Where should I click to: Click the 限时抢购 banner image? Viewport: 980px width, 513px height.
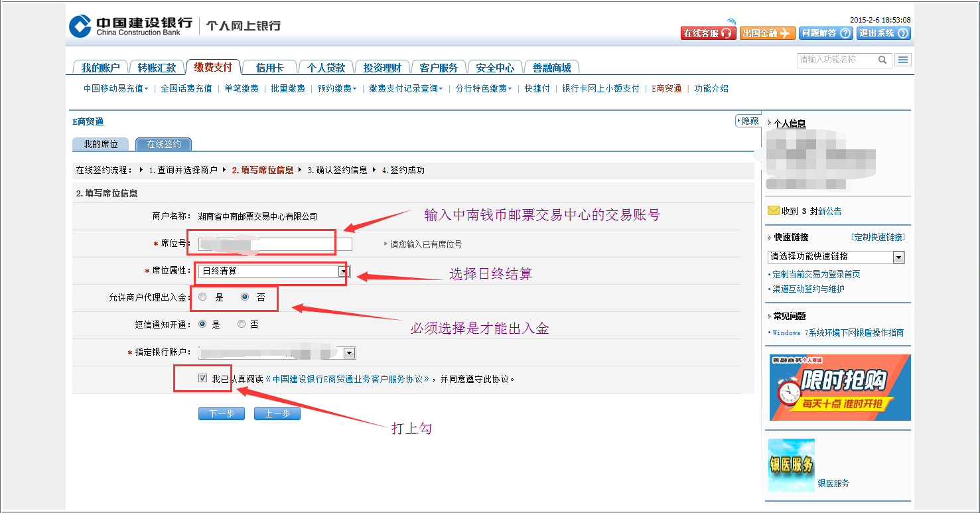coord(839,387)
